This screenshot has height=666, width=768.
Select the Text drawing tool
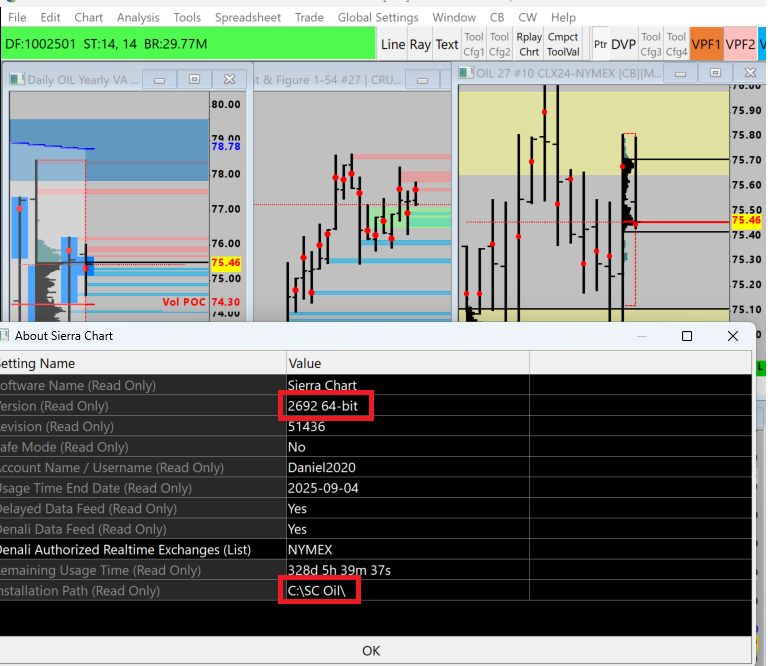click(x=447, y=45)
